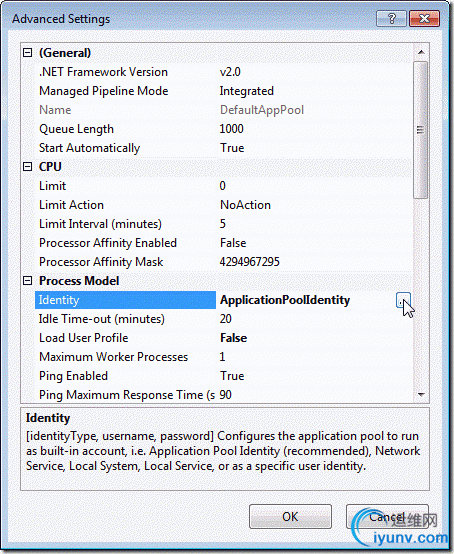The image size is (454, 554).
Task: Click the Integrated pipeline mode value
Action: pyautogui.click(x=247, y=91)
